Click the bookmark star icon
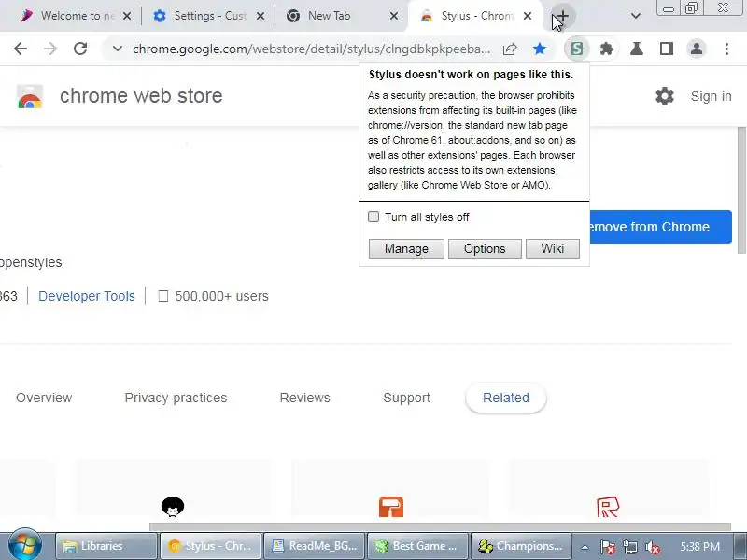747x560 pixels. point(540,49)
